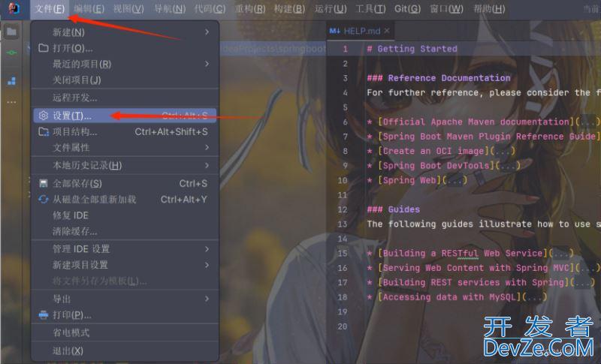
Task: Choose 打开(O)... from the file menu
Action: (125, 48)
